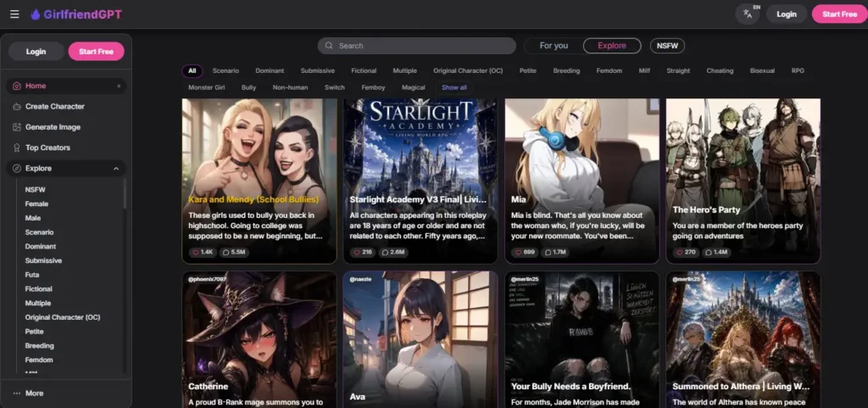This screenshot has width=868, height=408.
Task: Click 1.4M chat count on Hero's Party card
Action: (716, 252)
